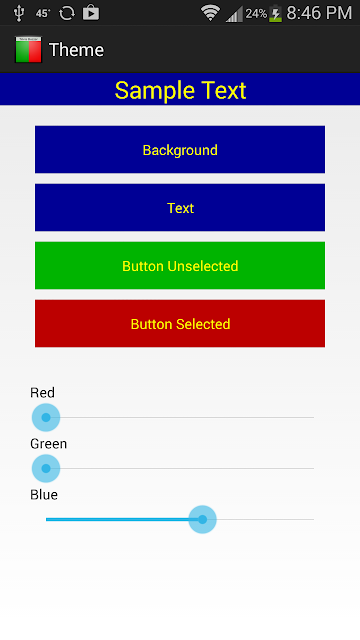360x640 pixels.
Task: Tap the USB connection status icon
Action: pos(19,13)
